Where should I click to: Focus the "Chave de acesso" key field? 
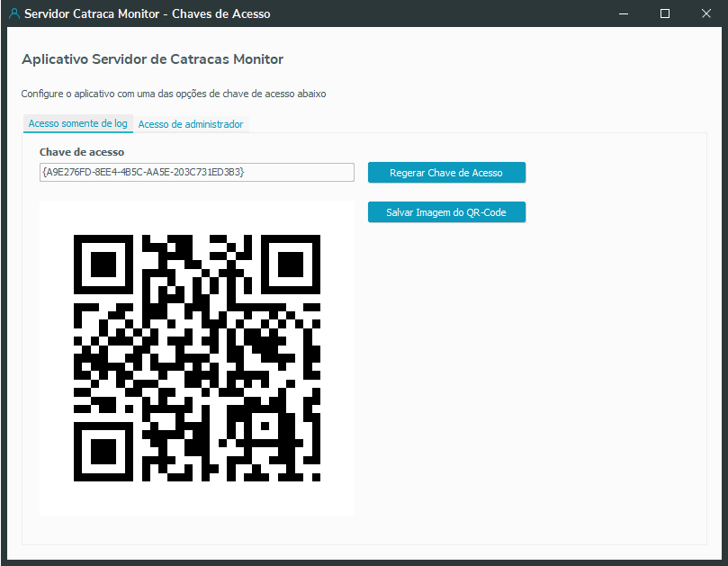[197, 172]
